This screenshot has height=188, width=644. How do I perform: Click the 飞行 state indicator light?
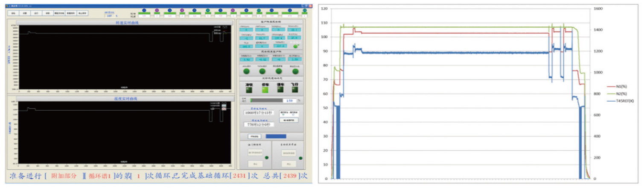point(294,90)
